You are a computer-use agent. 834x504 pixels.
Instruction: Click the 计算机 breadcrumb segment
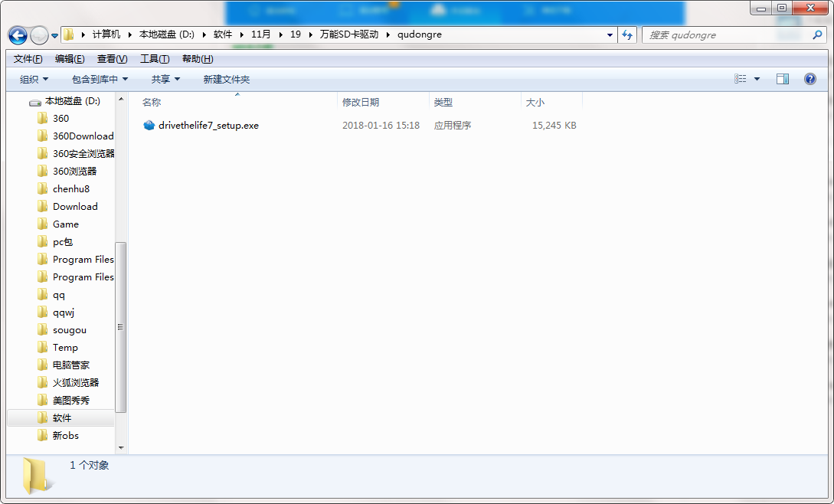tap(106, 34)
